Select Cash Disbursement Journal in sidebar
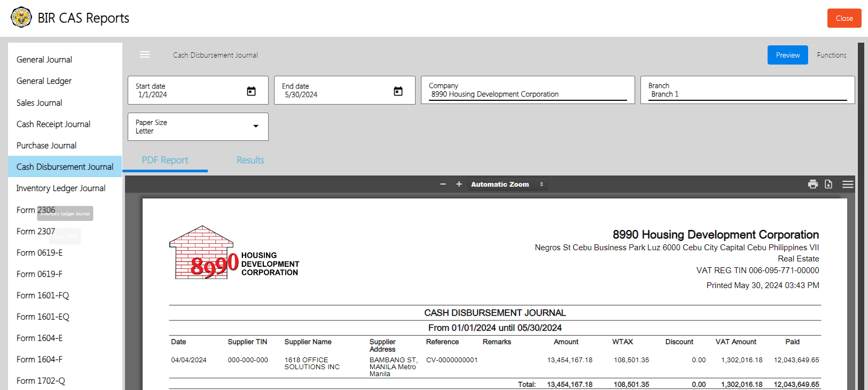 click(65, 167)
